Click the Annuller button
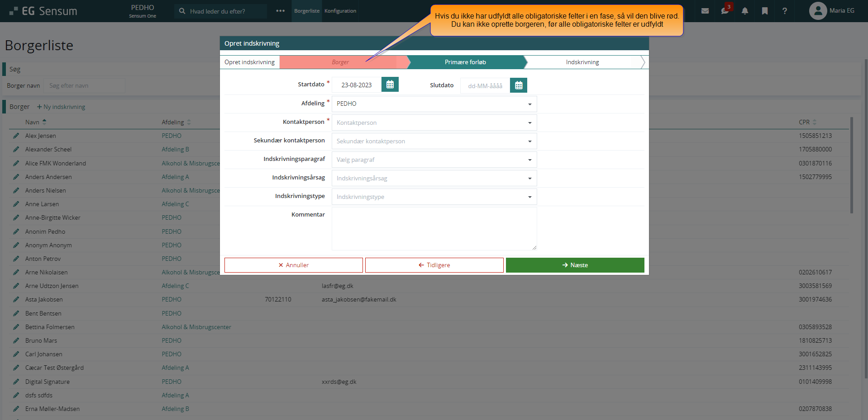 [x=293, y=265]
